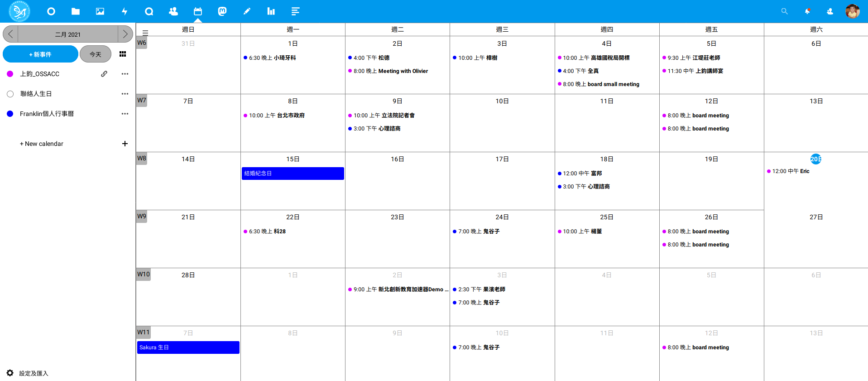Open the 6:30 晚上 小琦牙科 event
Image resolution: width=868 pixels, height=381 pixels.
point(270,58)
